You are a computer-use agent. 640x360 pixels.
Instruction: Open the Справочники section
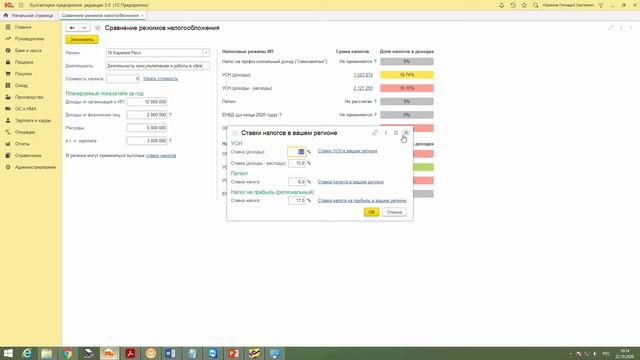(28, 156)
